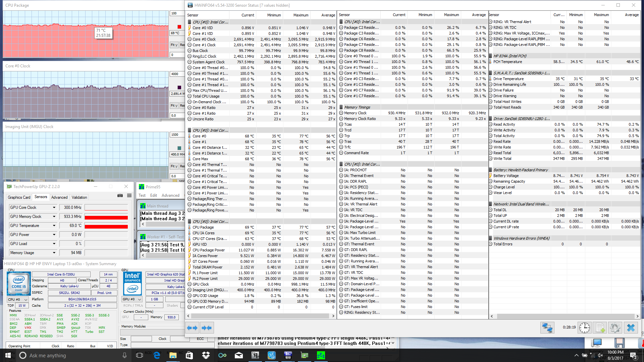Open the Test menu in Prime95
Image resolution: width=644 pixels, height=362 pixels.
click(142, 195)
